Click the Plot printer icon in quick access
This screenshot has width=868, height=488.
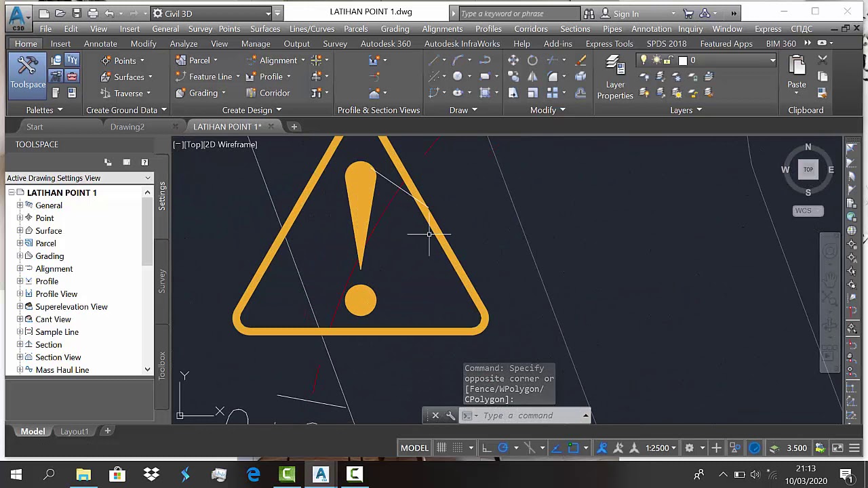coord(93,13)
